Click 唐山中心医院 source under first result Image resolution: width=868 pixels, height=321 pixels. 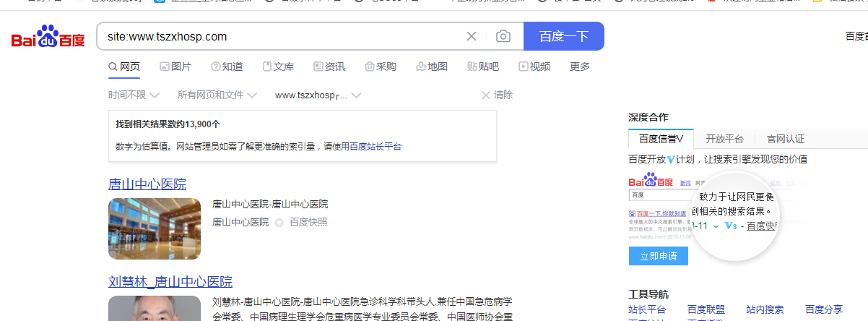240,222
